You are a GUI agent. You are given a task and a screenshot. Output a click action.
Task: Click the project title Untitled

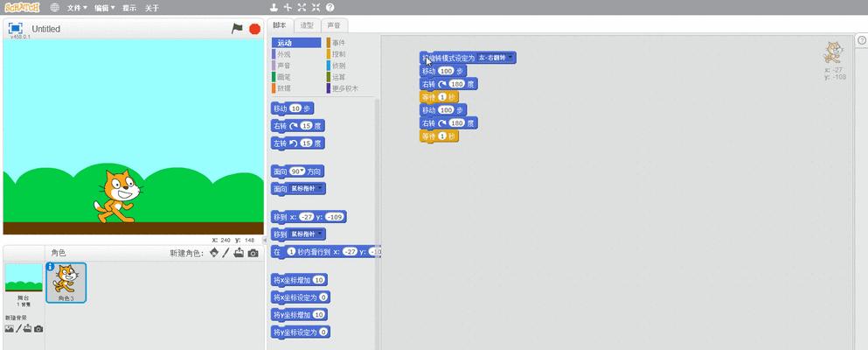[x=46, y=29]
